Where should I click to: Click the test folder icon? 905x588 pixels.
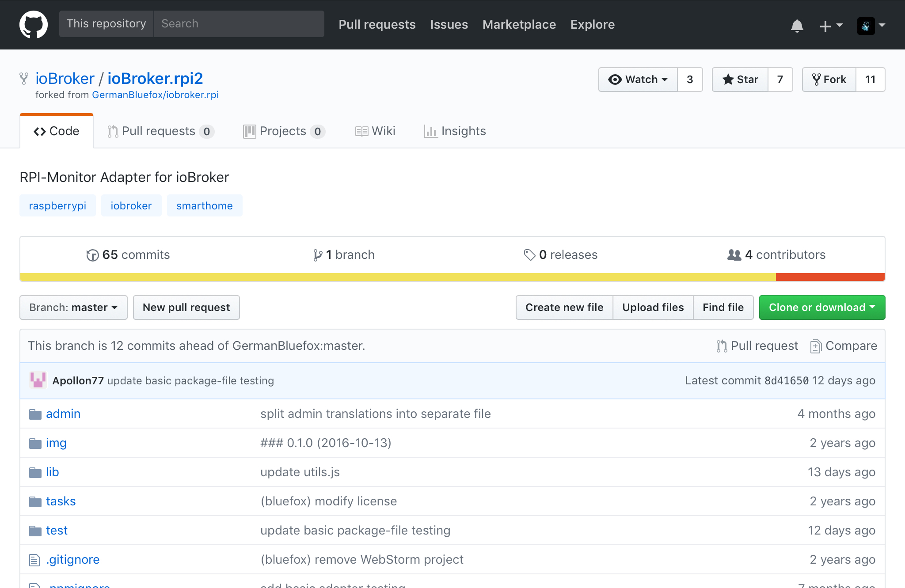pyautogui.click(x=35, y=531)
